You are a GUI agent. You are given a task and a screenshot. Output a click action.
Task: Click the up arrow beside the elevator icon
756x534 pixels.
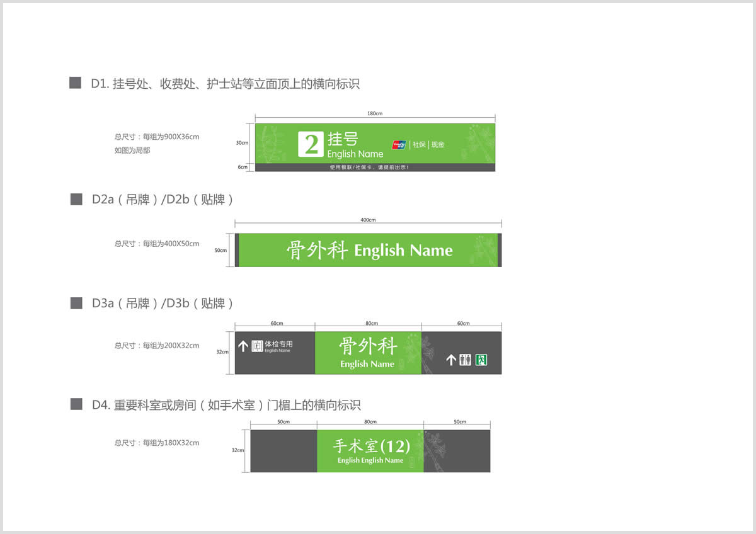[x=243, y=346]
